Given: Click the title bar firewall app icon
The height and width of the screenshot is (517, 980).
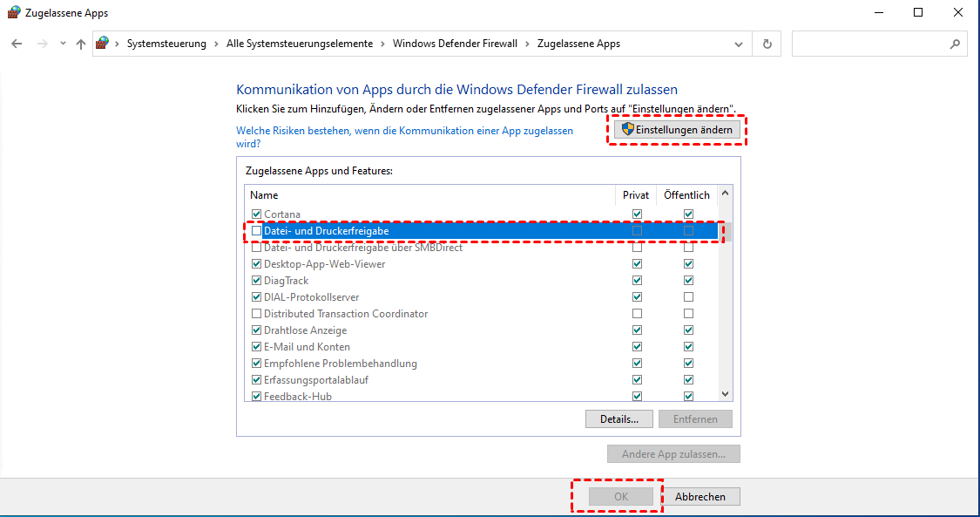Looking at the screenshot, I should tap(13, 12).
